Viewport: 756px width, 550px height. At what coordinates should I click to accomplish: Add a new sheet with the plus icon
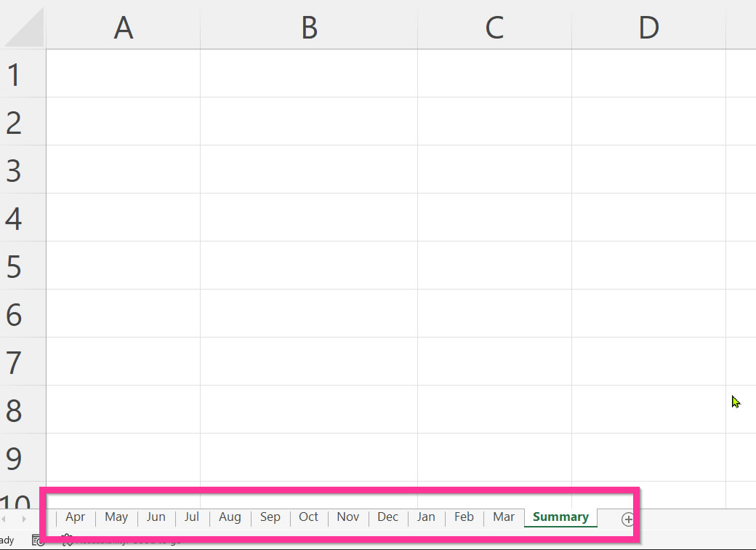pos(627,519)
